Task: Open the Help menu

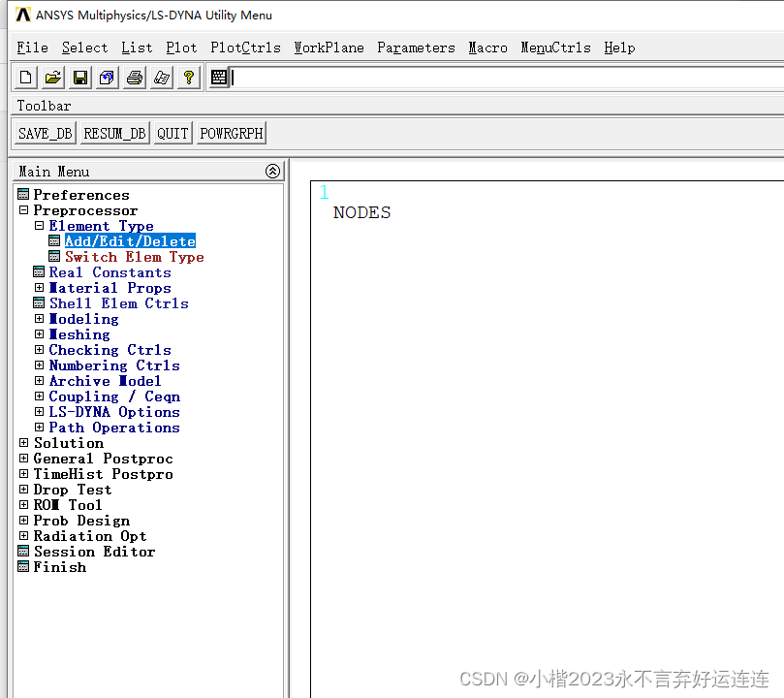Action: pyautogui.click(x=619, y=48)
